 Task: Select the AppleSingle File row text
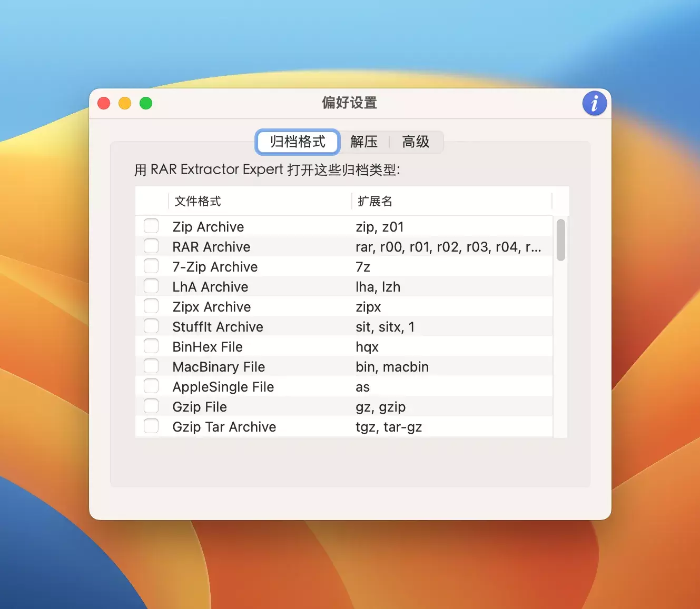click(223, 387)
